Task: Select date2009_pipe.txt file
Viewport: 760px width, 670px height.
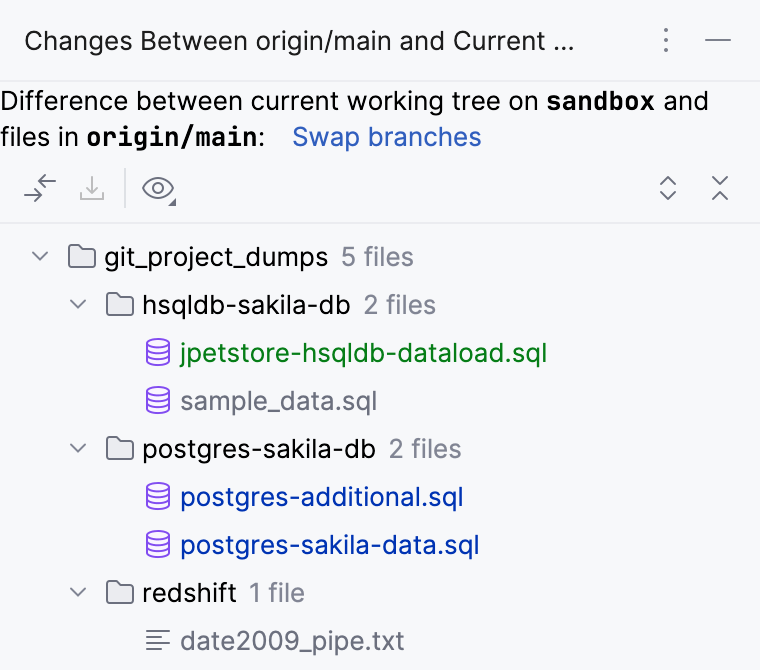Action: 292,641
